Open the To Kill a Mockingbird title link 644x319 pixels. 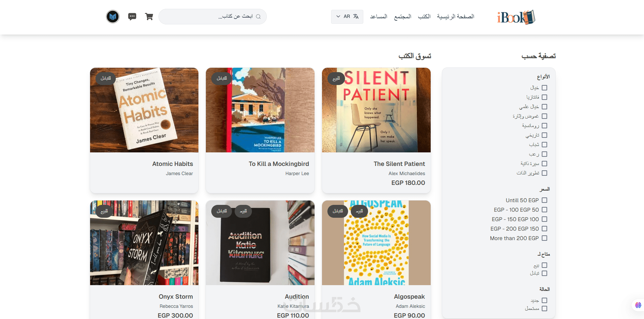point(279,164)
